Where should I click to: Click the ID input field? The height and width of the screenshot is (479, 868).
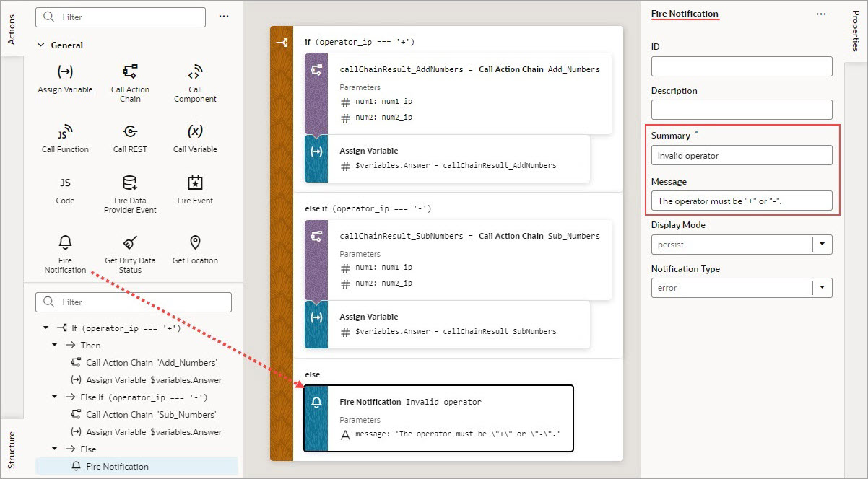[742, 66]
